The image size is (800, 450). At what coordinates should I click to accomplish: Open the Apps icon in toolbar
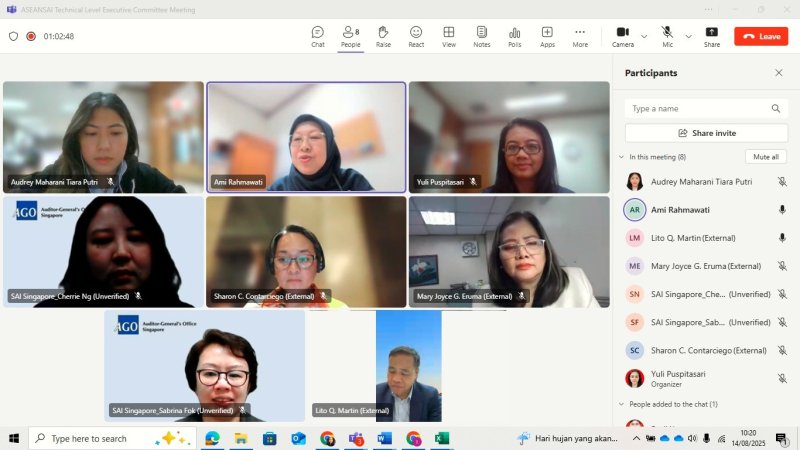(547, 36)
